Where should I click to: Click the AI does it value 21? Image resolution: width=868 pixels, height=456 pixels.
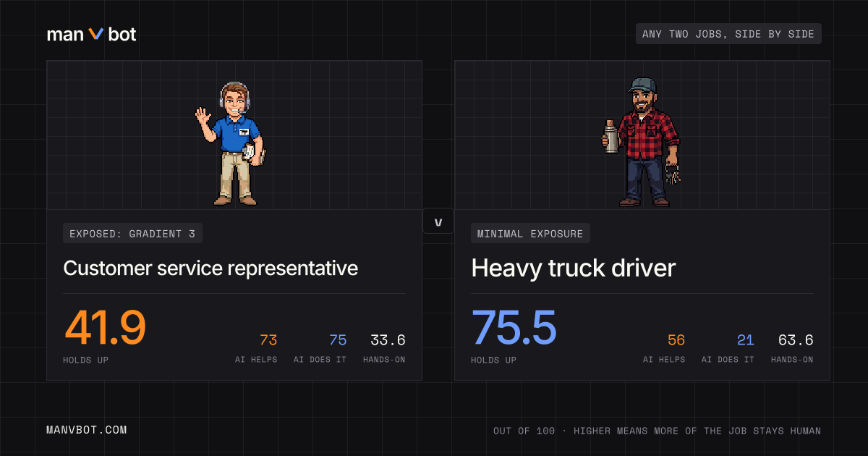(x=746, y=340)
